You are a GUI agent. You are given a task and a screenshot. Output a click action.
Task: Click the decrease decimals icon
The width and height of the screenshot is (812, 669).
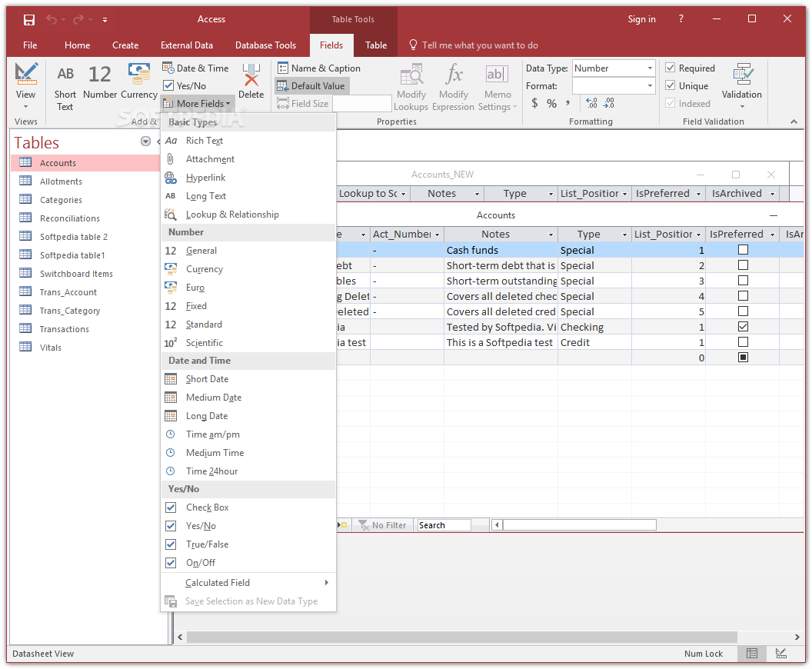[609, 103]
